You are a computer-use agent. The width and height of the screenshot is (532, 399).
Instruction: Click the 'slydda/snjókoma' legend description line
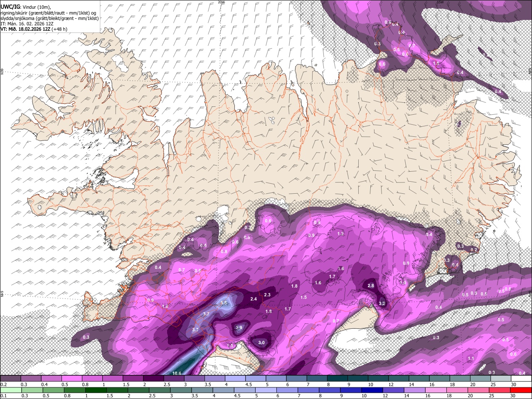(49, 18)
